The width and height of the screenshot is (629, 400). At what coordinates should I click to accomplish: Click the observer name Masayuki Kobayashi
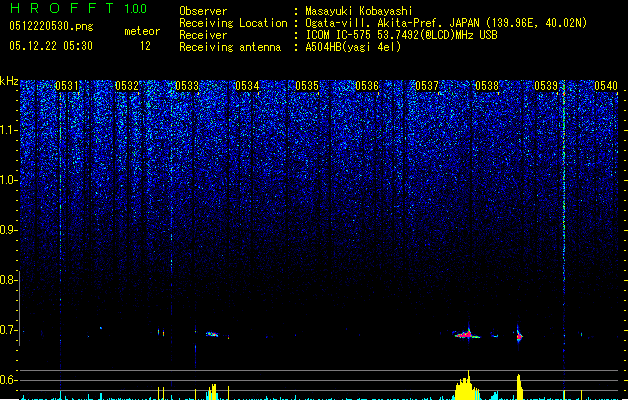[x=359, y=11]
